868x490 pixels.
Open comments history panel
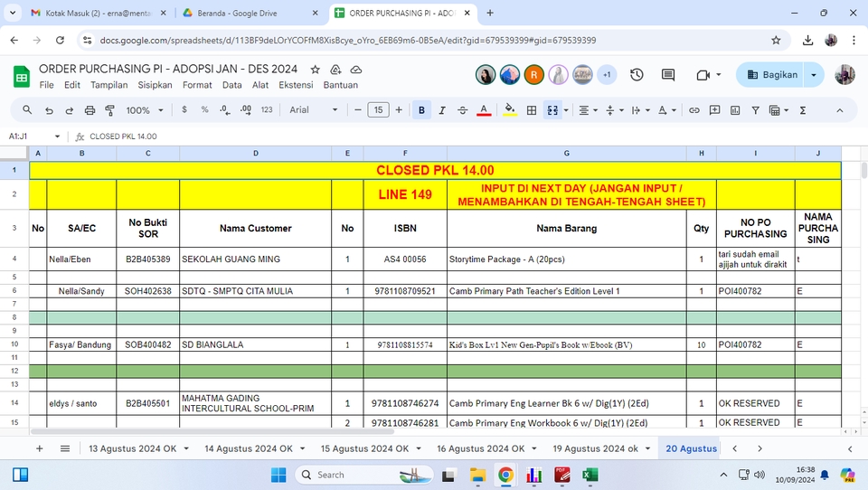tap(668, 75)
